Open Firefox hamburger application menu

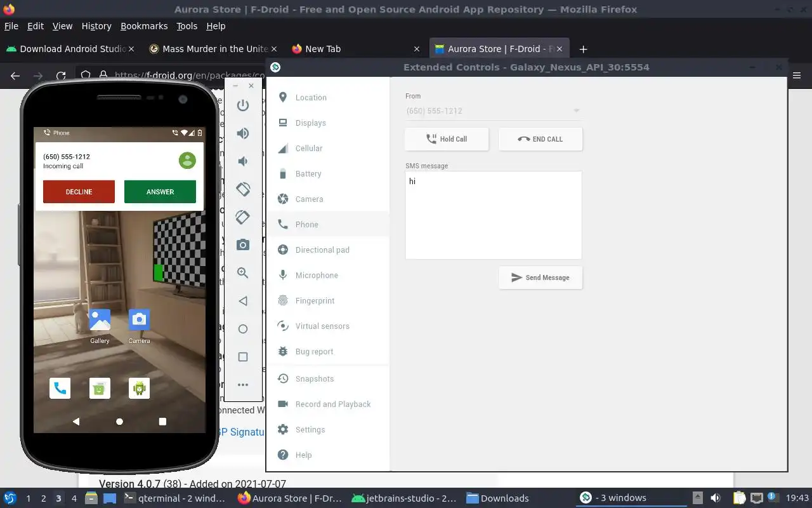tap(798, 76)
